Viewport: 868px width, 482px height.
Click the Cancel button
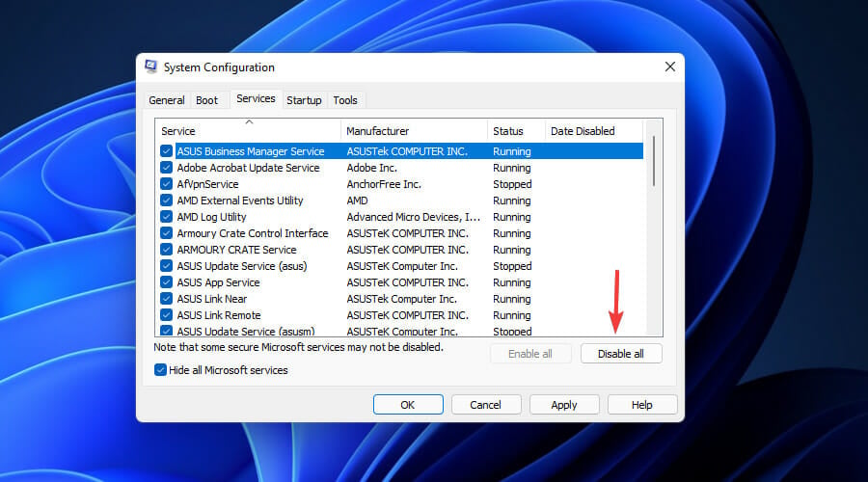pyautogui.click(x=485, y=405)
